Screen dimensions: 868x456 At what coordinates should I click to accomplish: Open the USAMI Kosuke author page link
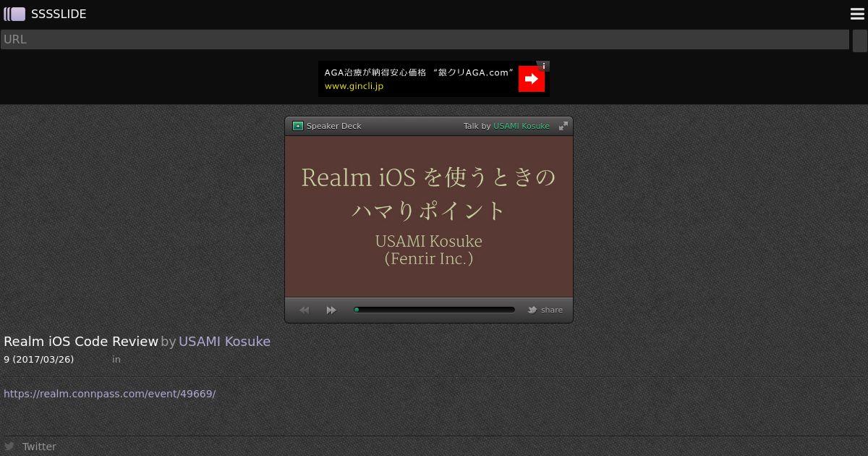224,342
